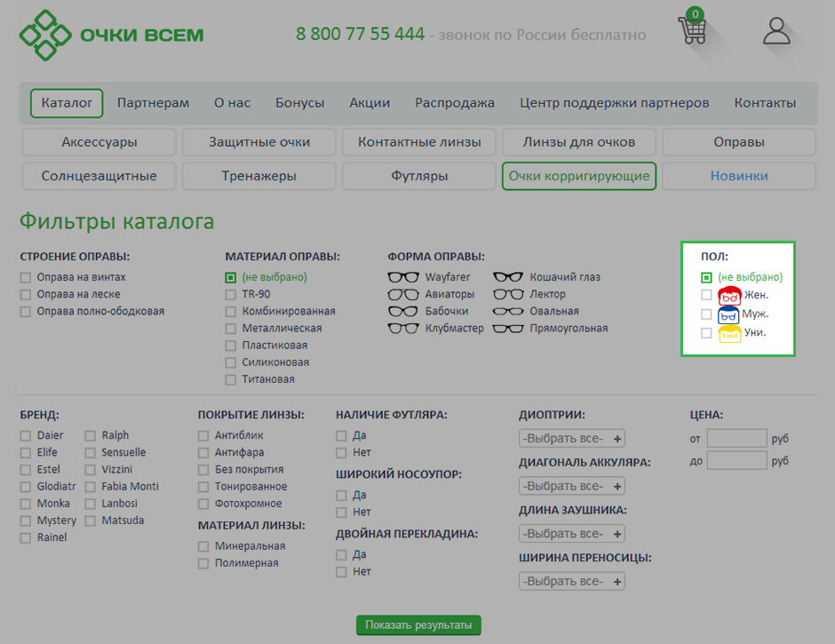The image size is (835, 644).
Task: Expand the Ширина переносицы dropdown
Action: 571,582
